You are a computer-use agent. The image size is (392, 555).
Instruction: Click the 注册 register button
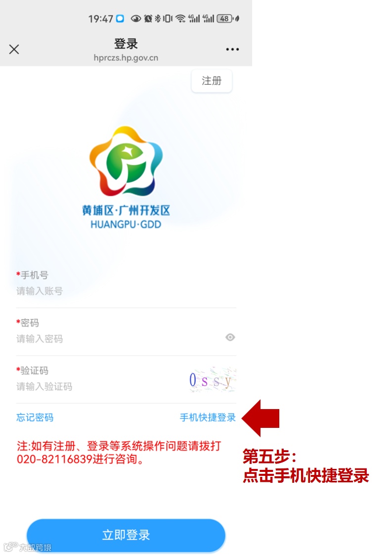click(212, 81)
